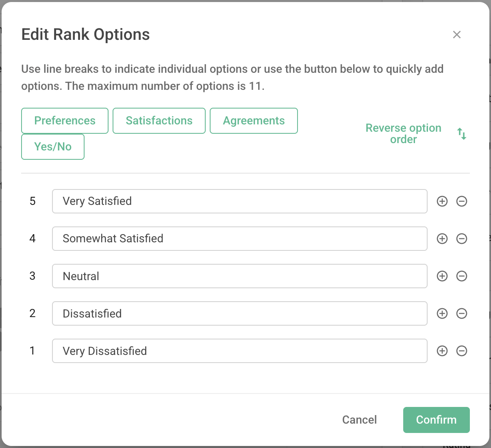This screenshot has width=491, height=448.
Task: Click the minus icon on Somewhat Satisfied row
Action: click(462, 239)
